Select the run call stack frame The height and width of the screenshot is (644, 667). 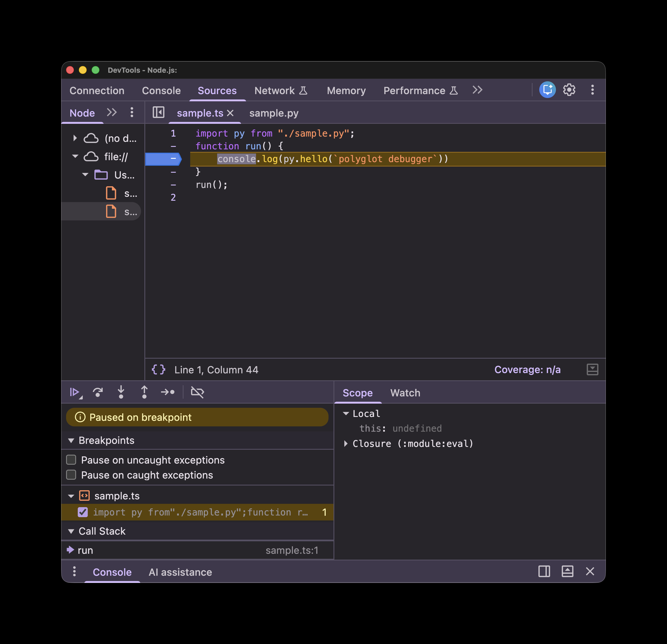point(197,550)
